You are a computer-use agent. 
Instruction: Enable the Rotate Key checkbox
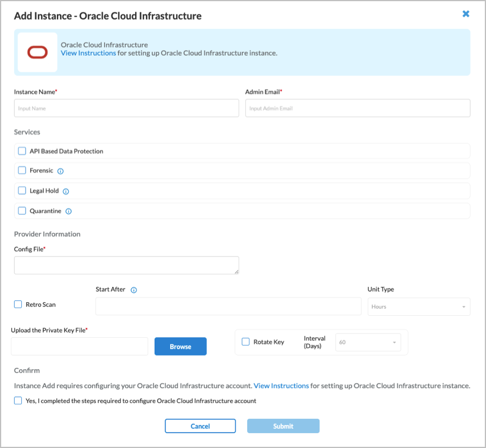pyautogui.click(x=245, y=342)
